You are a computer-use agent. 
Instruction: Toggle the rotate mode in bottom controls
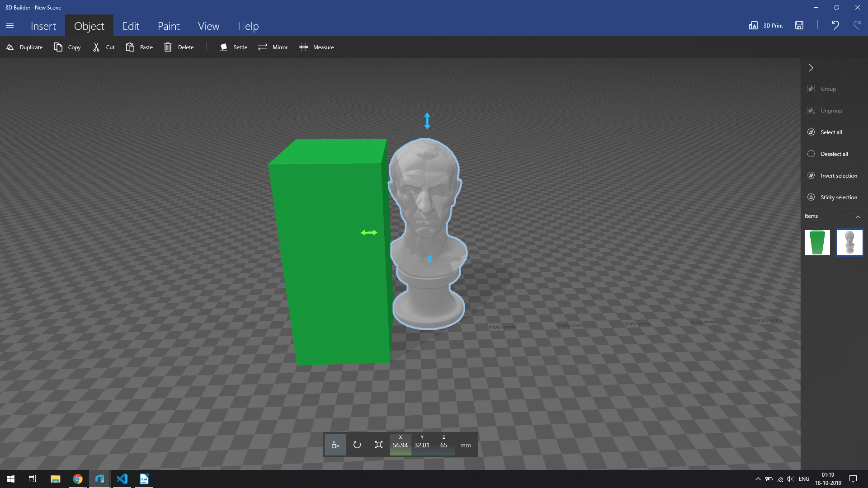[x=357, y=445]
